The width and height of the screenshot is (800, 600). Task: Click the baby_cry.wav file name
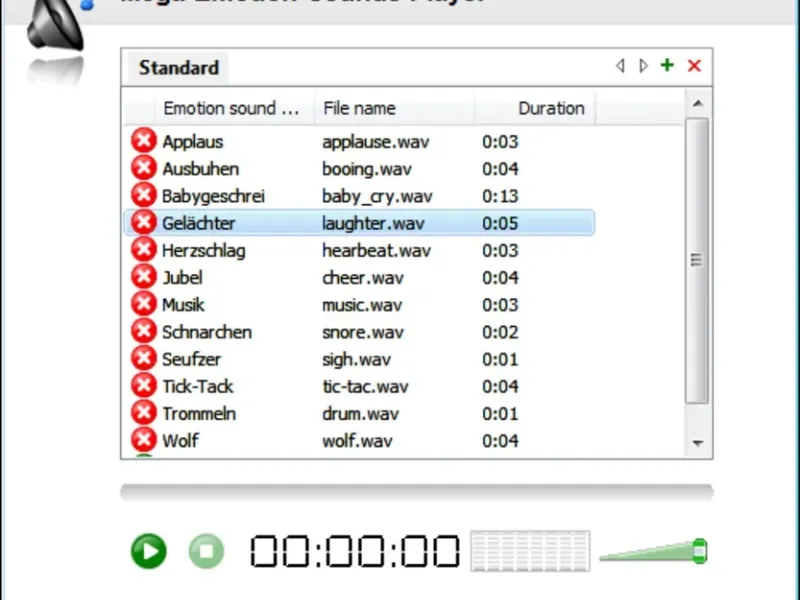click(377, 196)
